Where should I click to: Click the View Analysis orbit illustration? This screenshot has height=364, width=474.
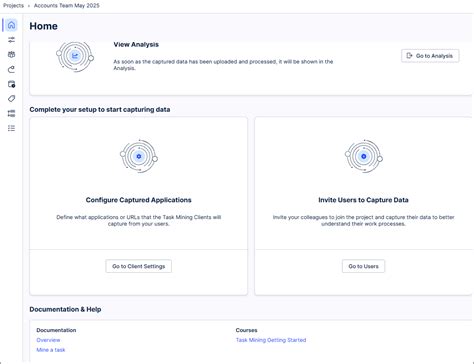point(75,56)
